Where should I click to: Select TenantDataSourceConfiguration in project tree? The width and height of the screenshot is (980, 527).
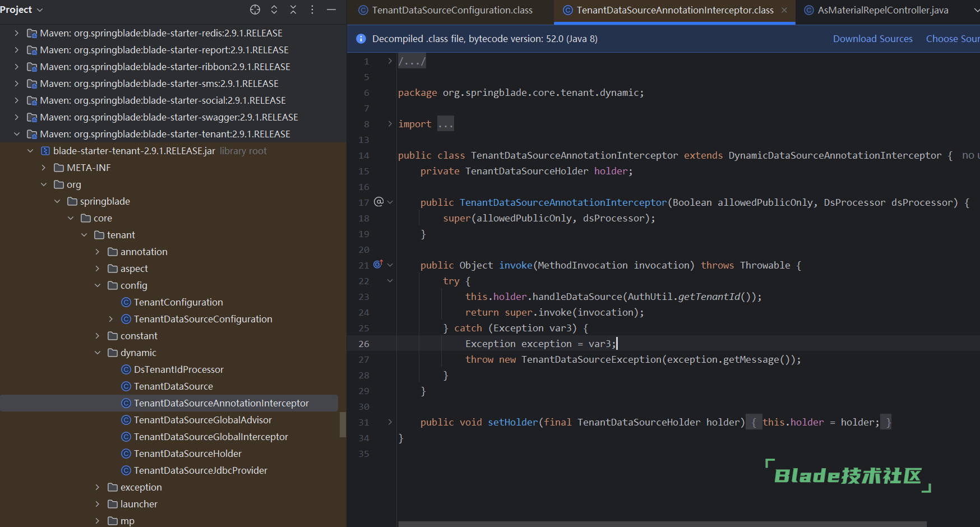click(x=203, y=319)
